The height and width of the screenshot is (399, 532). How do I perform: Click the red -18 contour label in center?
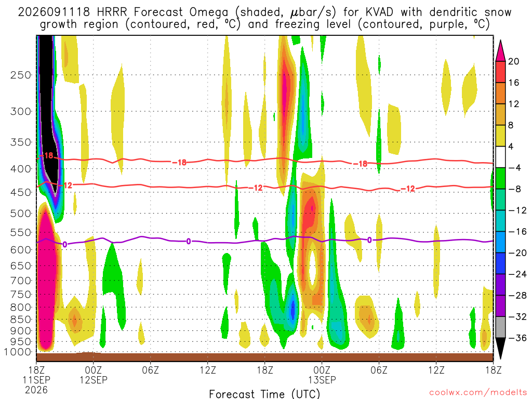pyautogui.click(x=179, y=163)
